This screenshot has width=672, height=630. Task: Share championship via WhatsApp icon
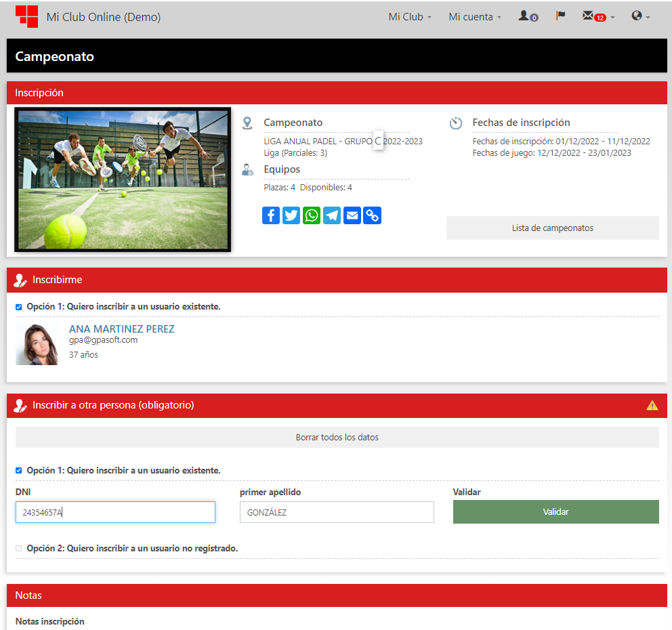tap(312, 215)
